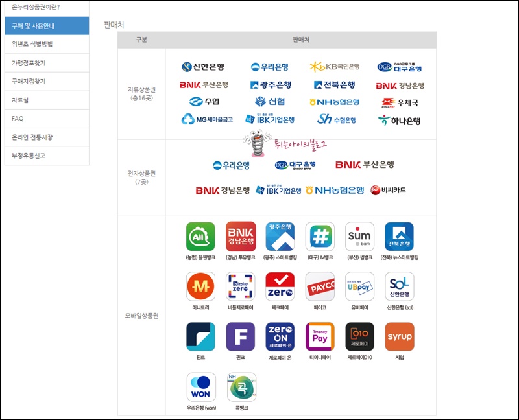519x420 pixels.
Task: Select the (전북) 뉴스마트뱅킹 app icon
Action: (x=400, y=237)
